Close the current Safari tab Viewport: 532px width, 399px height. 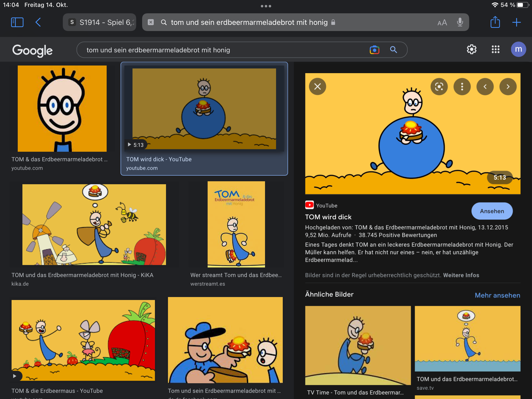click(151, 22)
